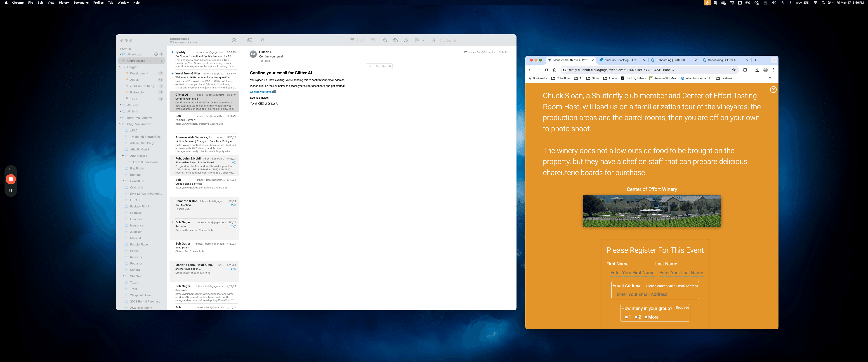
Task: Open the History menu
Action: point(64,3)
